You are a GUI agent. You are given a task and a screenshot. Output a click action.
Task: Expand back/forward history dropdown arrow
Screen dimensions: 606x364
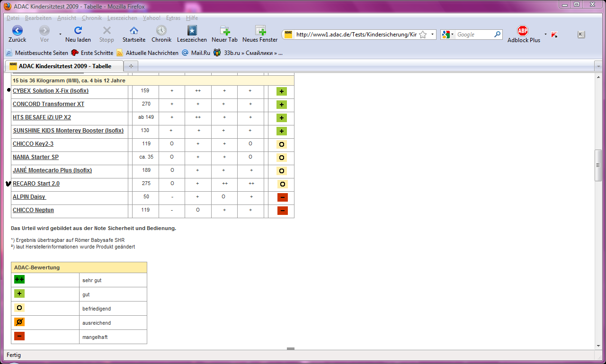(x=60, y=35)
